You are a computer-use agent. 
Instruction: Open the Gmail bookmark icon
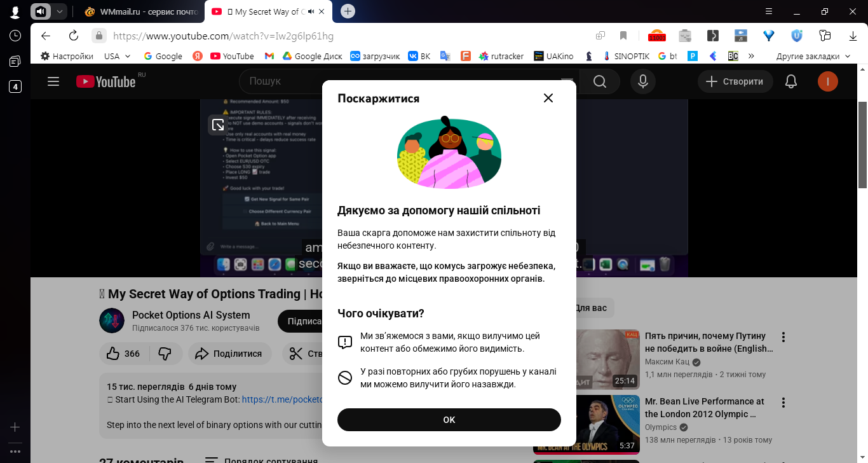point(269,56)
